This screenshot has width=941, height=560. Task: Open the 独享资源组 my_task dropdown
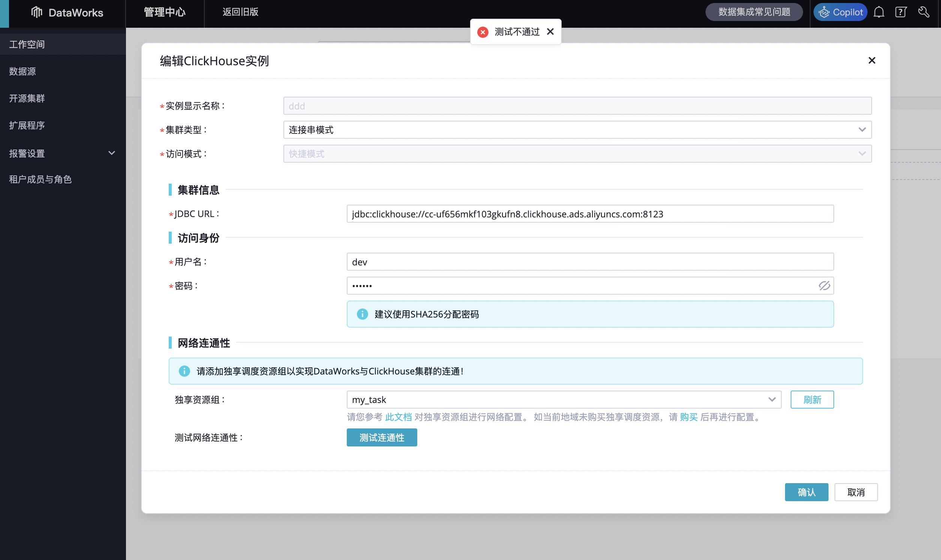tap(564, 400)
